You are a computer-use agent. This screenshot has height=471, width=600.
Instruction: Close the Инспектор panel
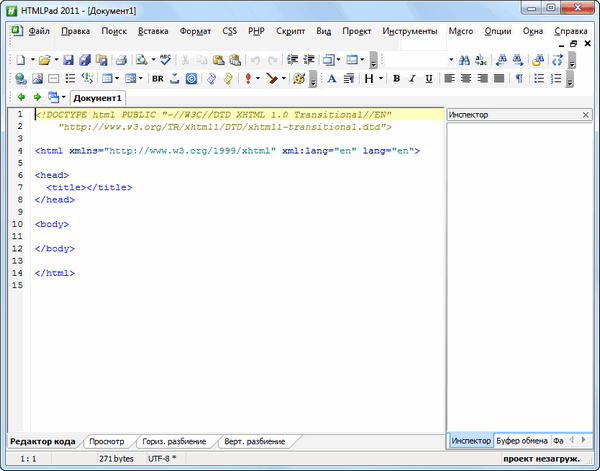click(x=586, y=116)
